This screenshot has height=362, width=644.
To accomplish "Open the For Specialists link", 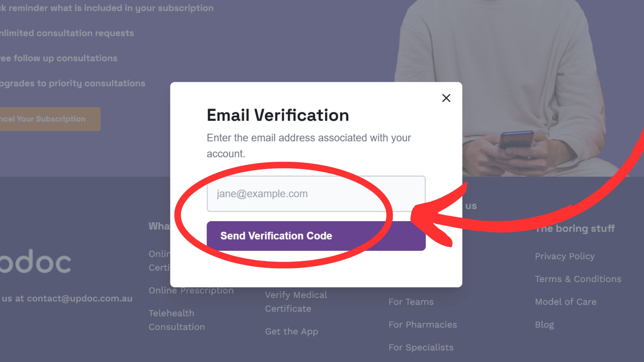I will 421,347.
